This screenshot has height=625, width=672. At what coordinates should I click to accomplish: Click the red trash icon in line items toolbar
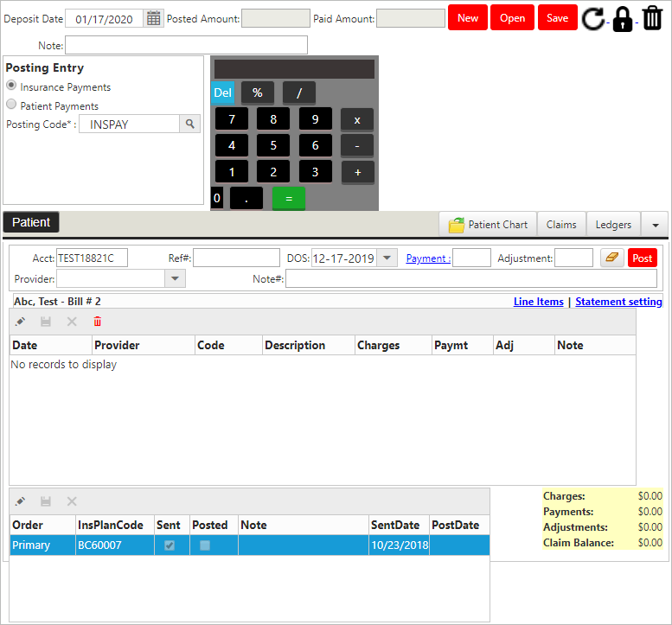coord(98,322)
